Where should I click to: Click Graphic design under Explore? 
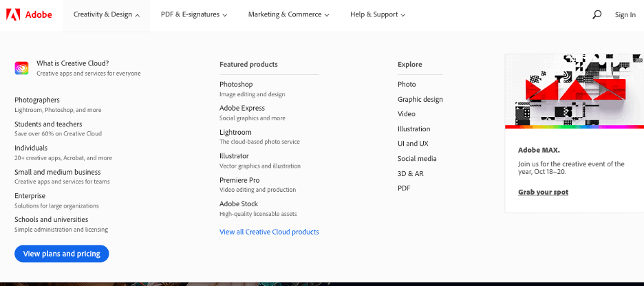coord(420,99)
